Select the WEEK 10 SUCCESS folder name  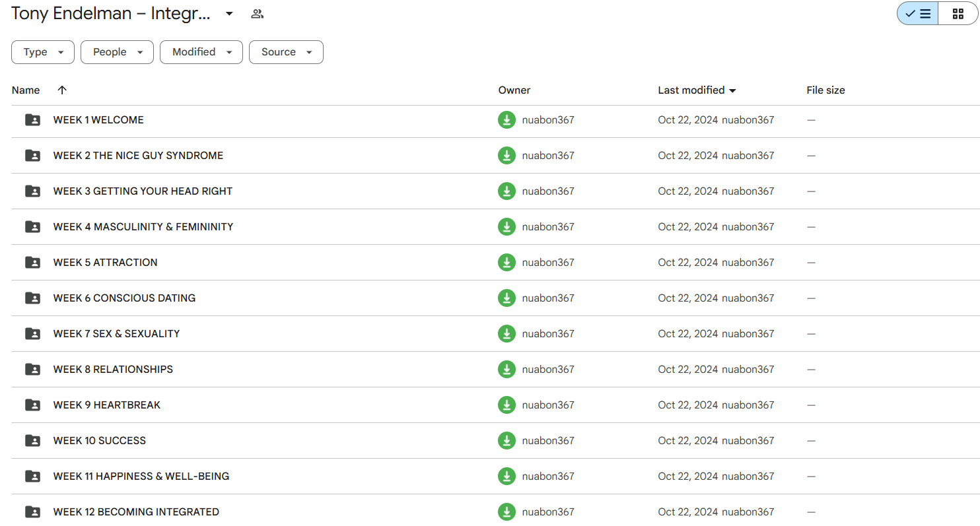(x=100, y=441)
